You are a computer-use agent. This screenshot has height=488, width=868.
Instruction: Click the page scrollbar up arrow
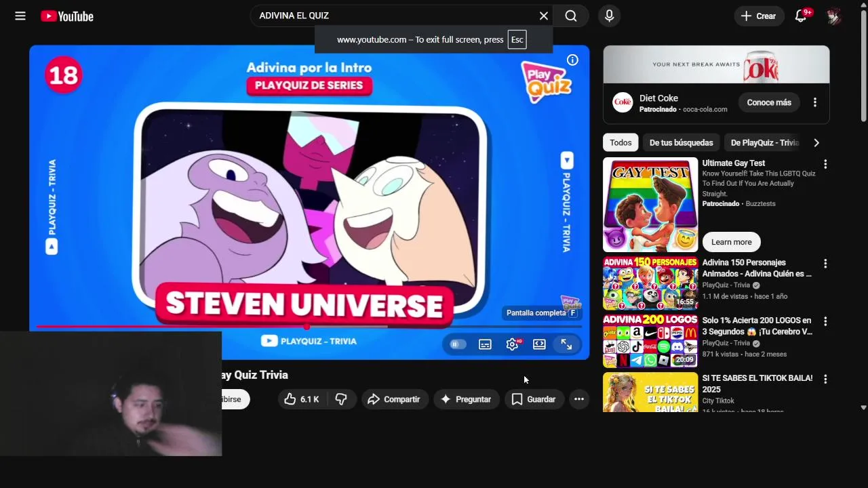tap(863, 5)
